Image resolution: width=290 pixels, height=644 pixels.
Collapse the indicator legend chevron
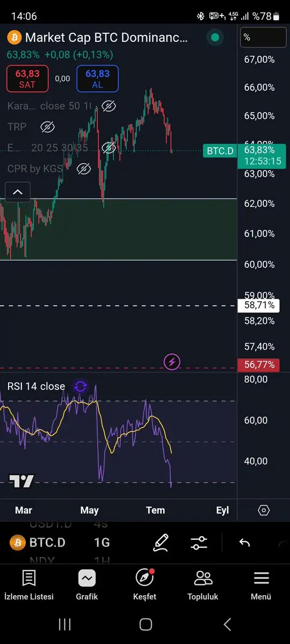pos(18,192)
